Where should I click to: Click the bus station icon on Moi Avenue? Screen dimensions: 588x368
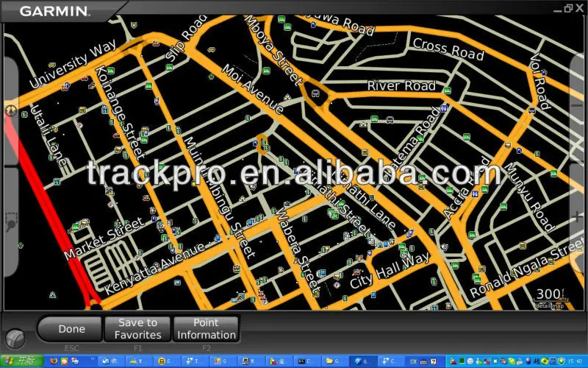315,93
